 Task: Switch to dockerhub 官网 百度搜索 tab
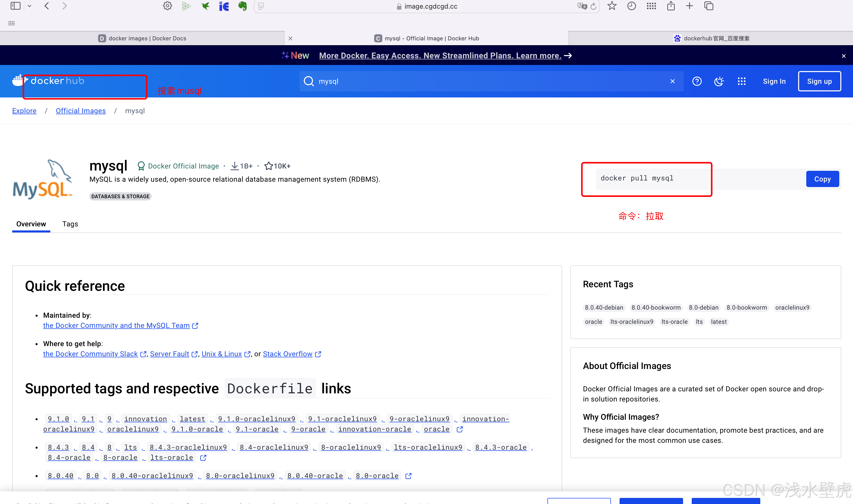(711, 38)
